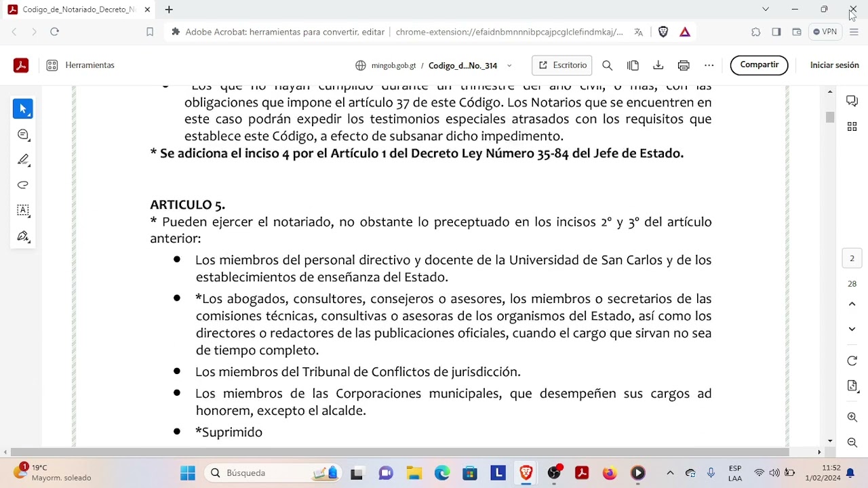Open the page view settings icon
This screenshot has width=868, height=488.
click(x=633, y=66)
